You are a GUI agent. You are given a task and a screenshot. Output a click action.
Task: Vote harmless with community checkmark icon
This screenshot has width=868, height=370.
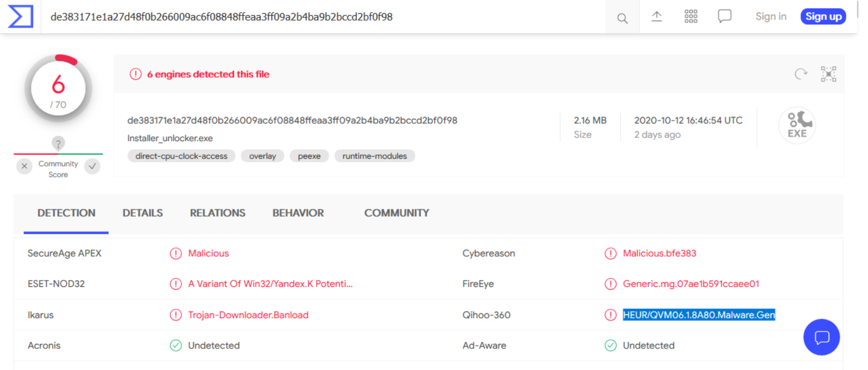click(92, 166)
